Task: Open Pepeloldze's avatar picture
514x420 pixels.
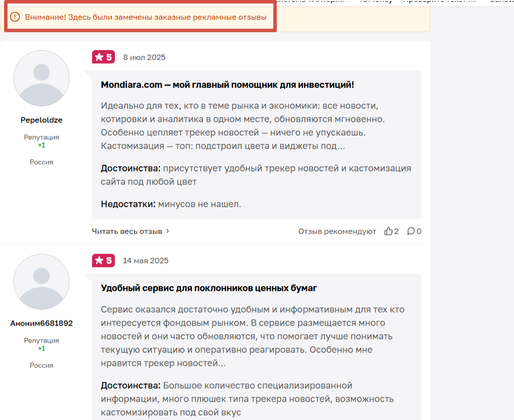Action: [x=42, y=78]
